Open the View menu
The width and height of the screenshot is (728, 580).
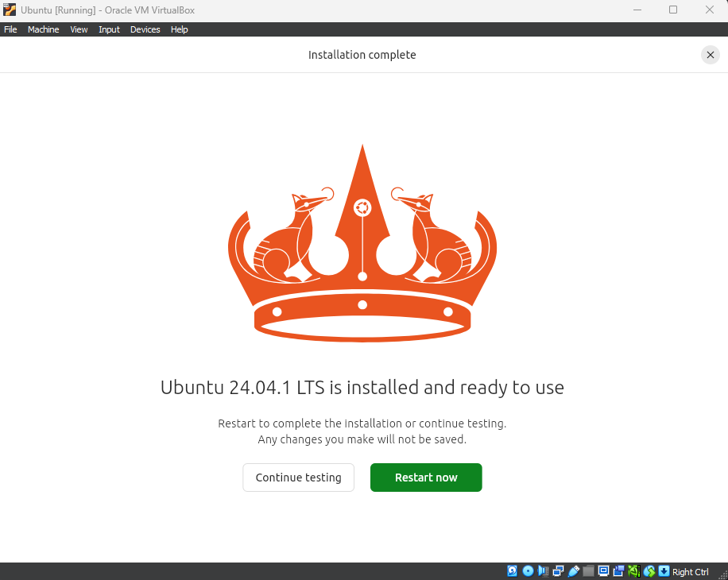79,29
